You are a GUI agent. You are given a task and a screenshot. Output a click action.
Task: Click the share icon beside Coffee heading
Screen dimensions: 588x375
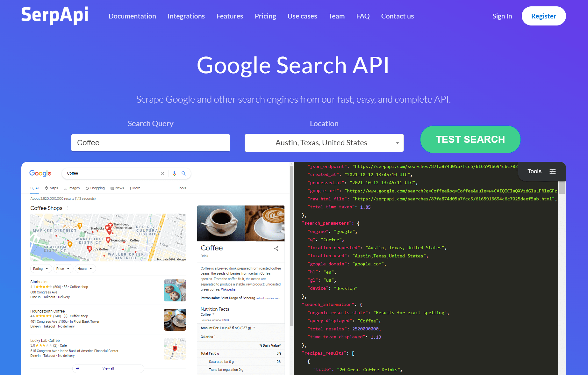point(276,249)
